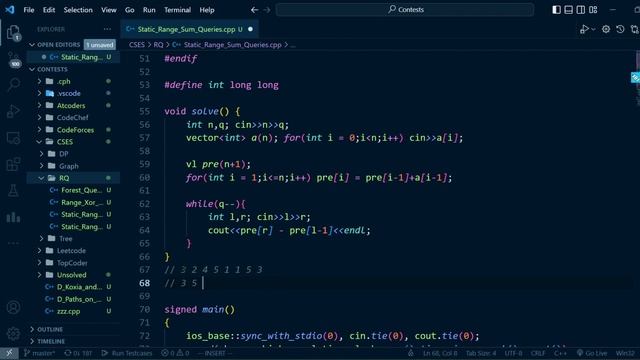The width and height of the screenshot is (640, 360).
Task: Go back with the left arrow
Action: 254,9
